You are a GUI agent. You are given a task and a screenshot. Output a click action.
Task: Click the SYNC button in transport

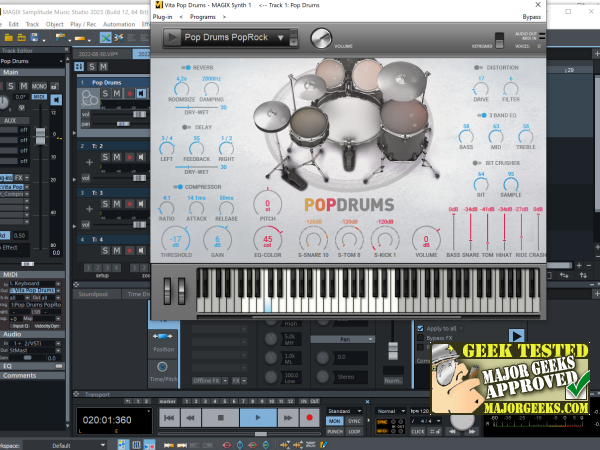point(354,421)
